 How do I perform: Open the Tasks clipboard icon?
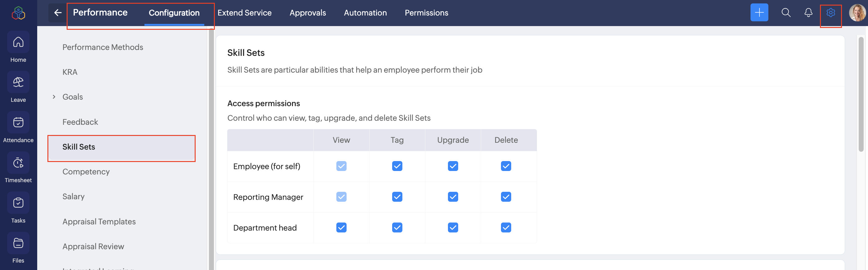pyautogui.click(x=18, y=203)
